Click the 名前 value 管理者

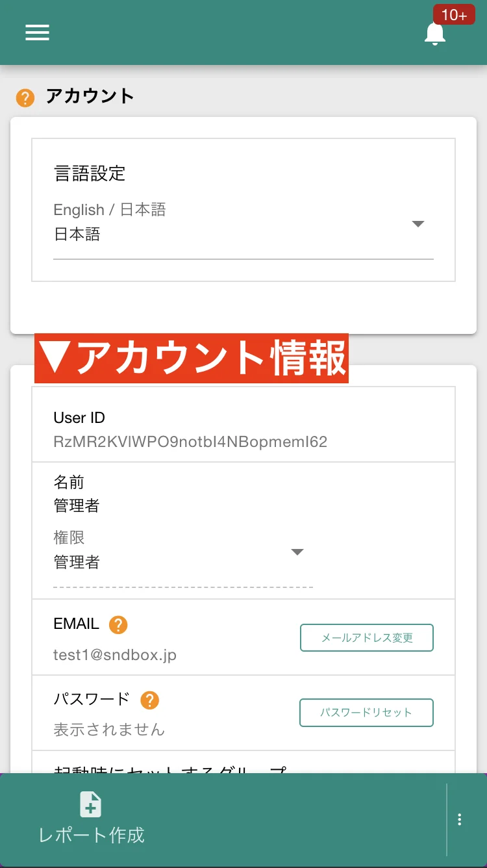[77, 505]
